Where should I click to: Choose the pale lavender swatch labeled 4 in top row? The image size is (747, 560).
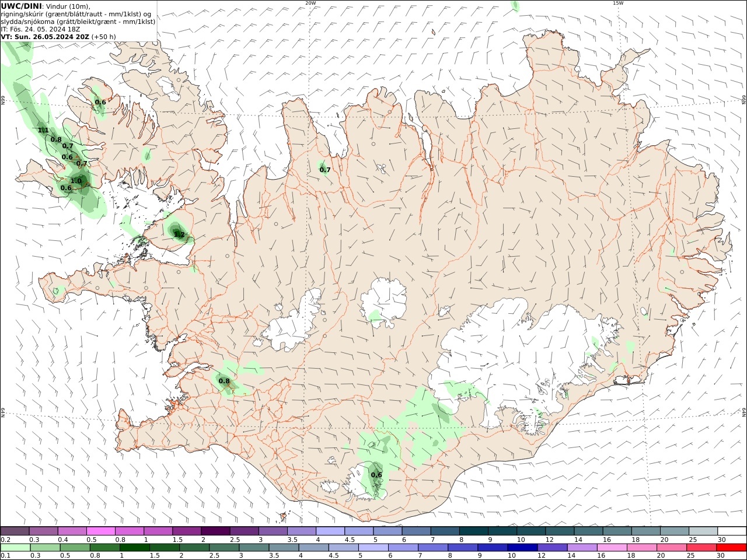(x=330, y=531)
